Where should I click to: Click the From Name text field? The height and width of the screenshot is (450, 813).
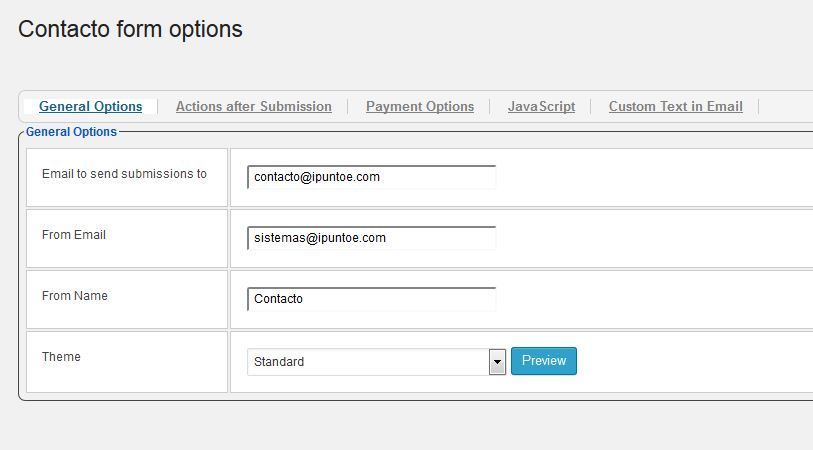[371, 299]
